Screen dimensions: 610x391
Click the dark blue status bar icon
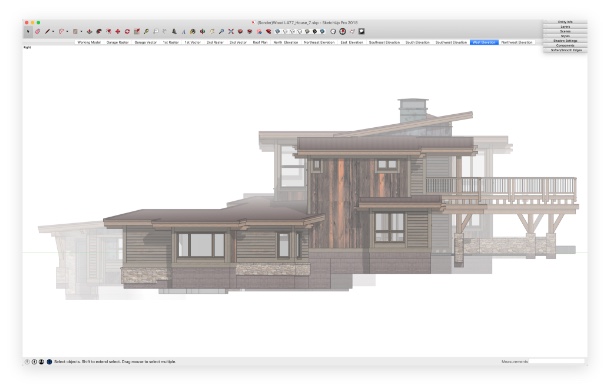pos(49,362)
